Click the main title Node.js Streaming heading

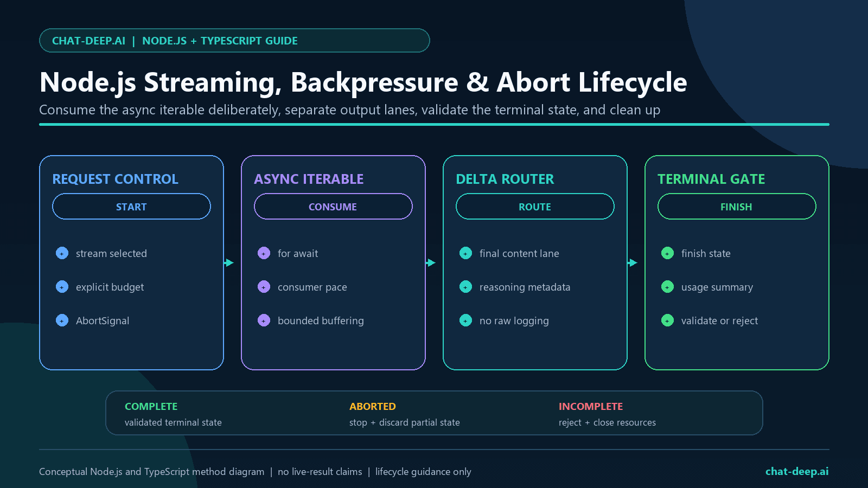363,82
